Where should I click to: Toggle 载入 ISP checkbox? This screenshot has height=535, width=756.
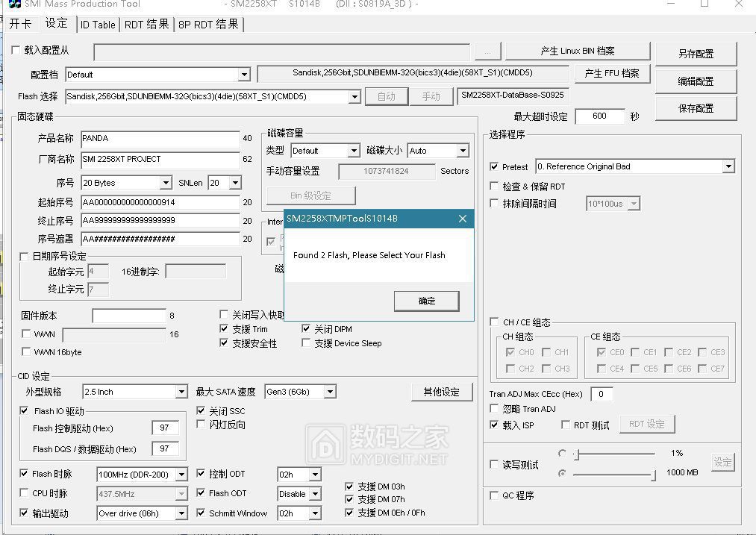pyautogui.click(x=494, y=425)
